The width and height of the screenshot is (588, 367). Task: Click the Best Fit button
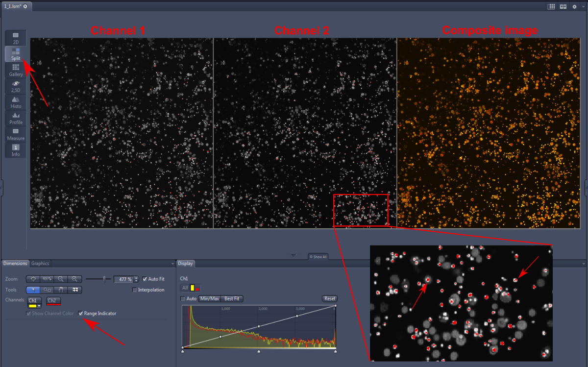click(x=232, y=298)
